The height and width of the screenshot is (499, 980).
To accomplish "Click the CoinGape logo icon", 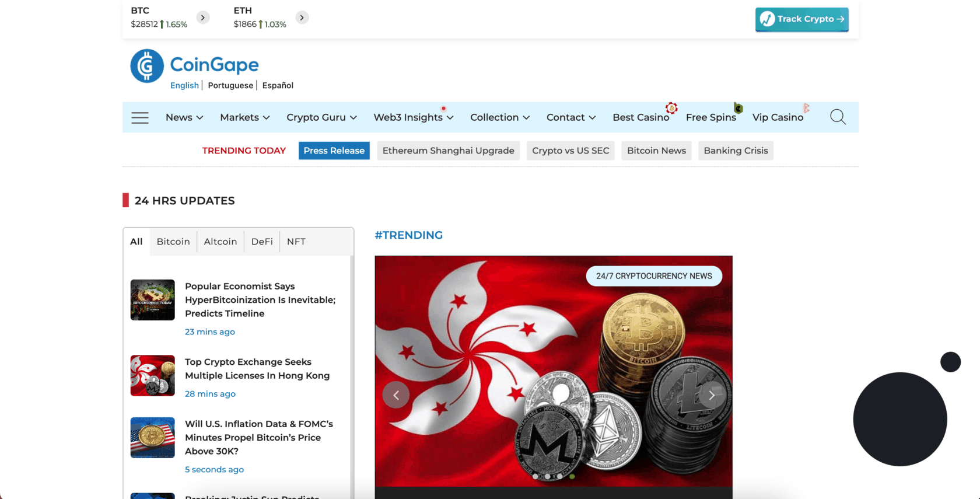I will [147, 66].
